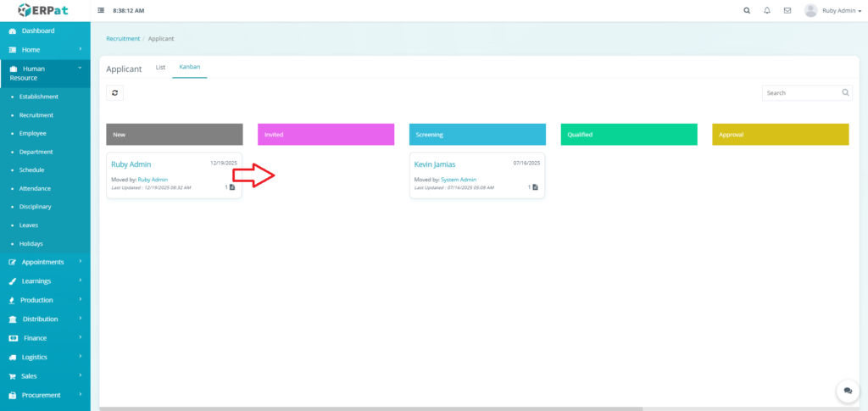Image resolution: width=868 pixels, height=411 pixels.
Task: Click the Home sidebar icon
Action: tap(13, 50)
